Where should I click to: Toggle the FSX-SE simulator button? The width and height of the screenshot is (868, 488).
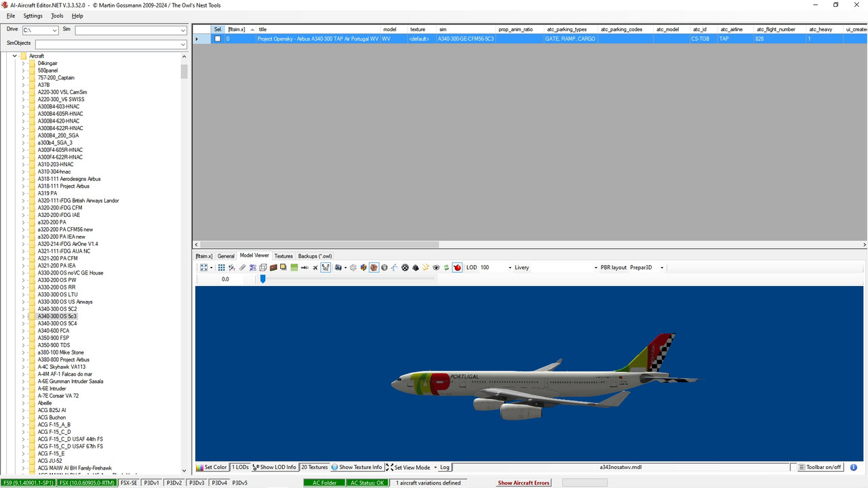point(129,483)
